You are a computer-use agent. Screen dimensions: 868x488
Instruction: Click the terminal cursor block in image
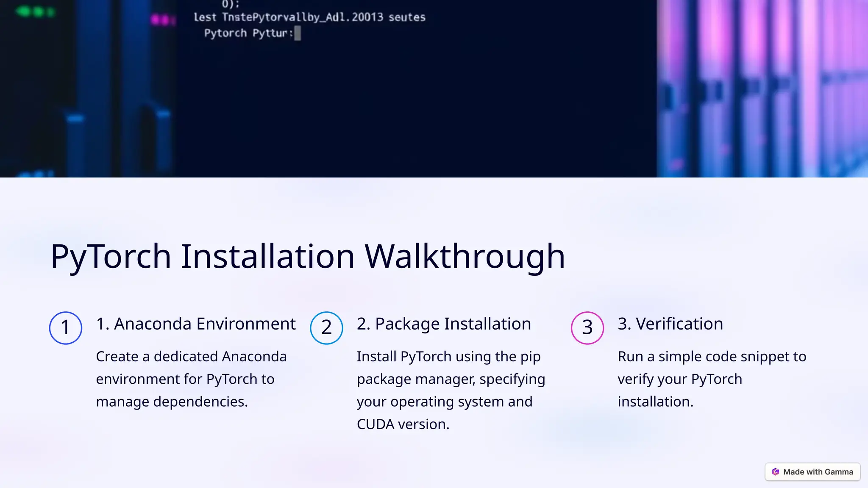coord(298,33)
